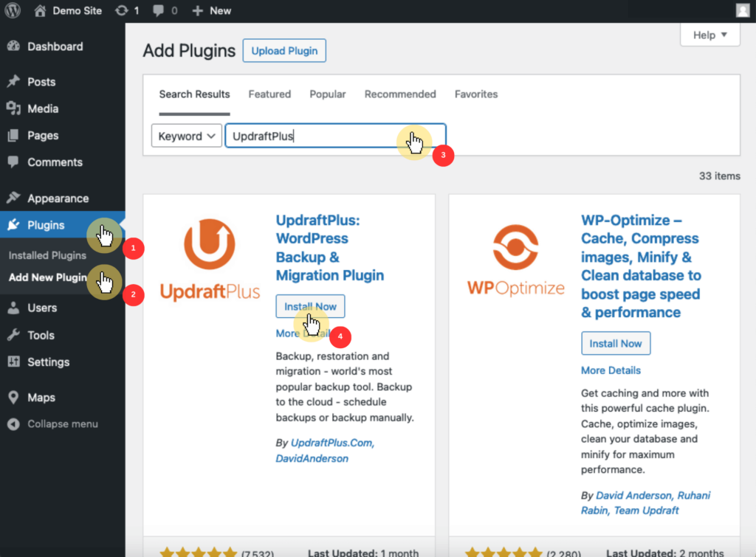The image size is (756, 557).
Task: Open the UpdraftPlus plugin title link
Action: [330, 248]
